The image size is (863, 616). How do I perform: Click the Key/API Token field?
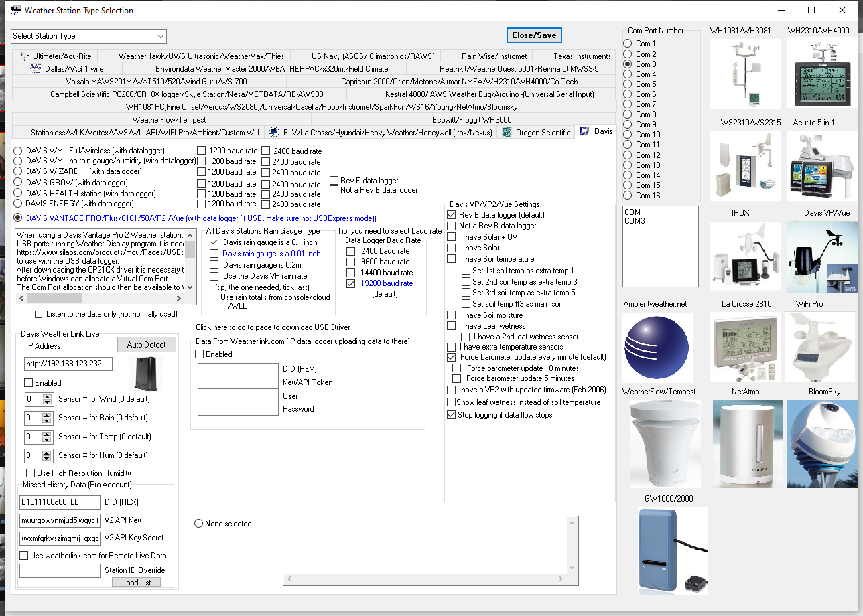click(x=238, y=382)
